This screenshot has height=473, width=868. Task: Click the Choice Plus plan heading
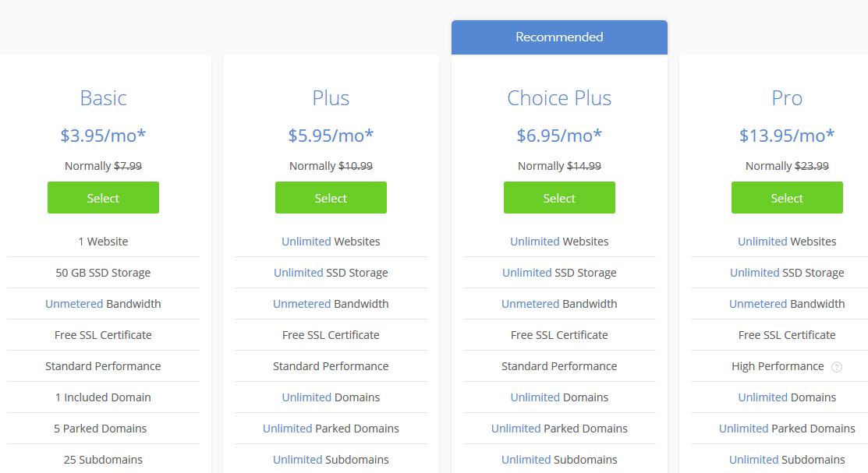[x=559, y=98]
